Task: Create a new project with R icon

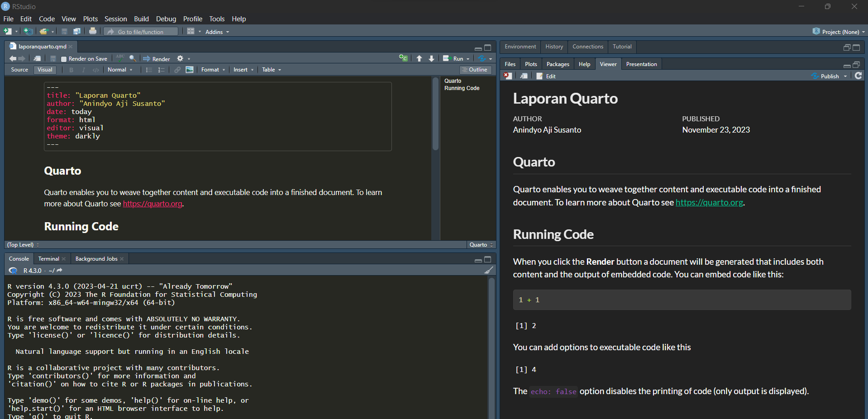Action: point(28,31)
